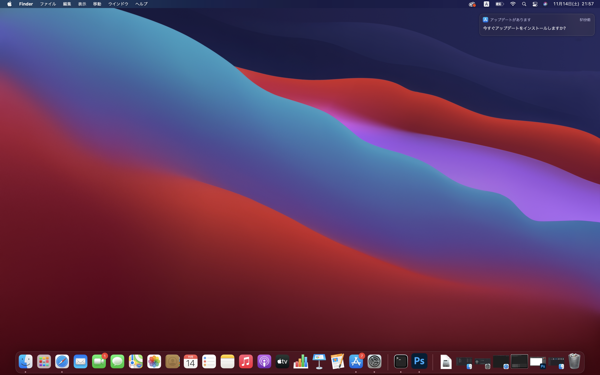This screenshot has height=375, width=600.
Task: Open the disk image document in the Dock
Action: tap(446, 362)
